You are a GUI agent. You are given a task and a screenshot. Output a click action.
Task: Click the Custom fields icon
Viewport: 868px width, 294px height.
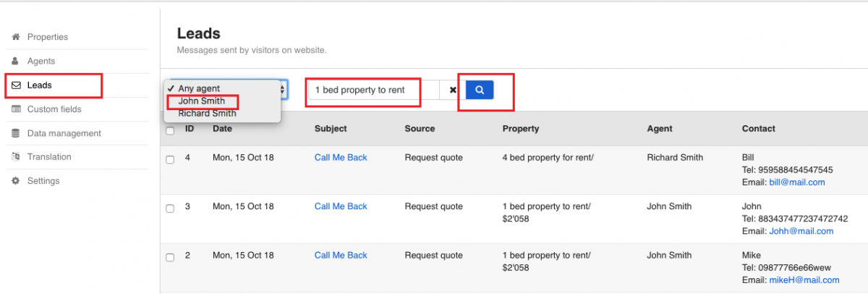(15, 109)
